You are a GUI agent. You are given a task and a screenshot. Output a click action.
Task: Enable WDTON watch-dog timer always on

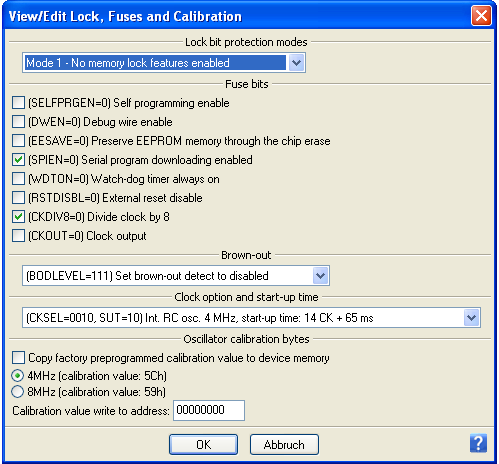pyautogui.click(x=18, y=179)
